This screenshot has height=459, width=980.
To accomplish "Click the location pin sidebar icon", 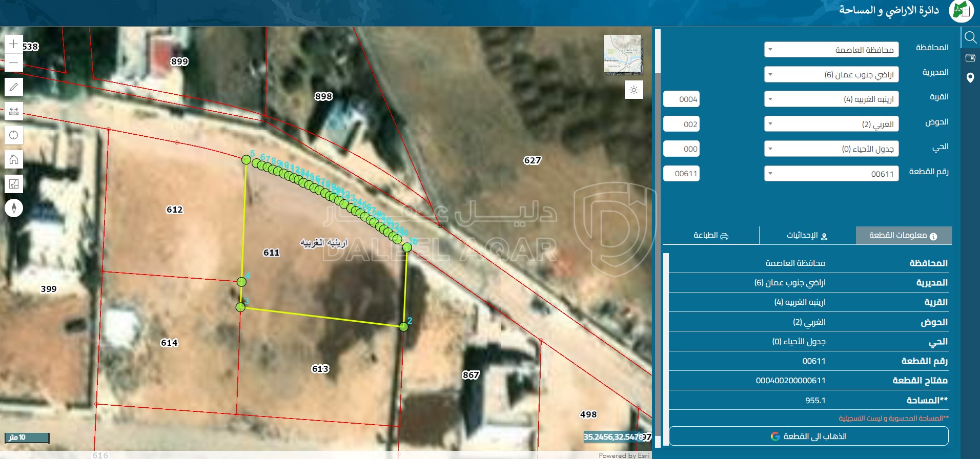I will [x=970, y=78].
